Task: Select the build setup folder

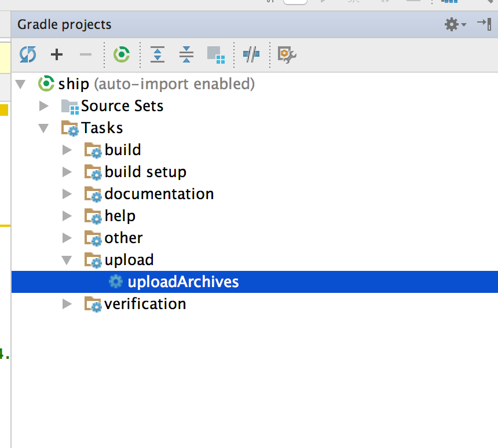Action: [145, 172]
